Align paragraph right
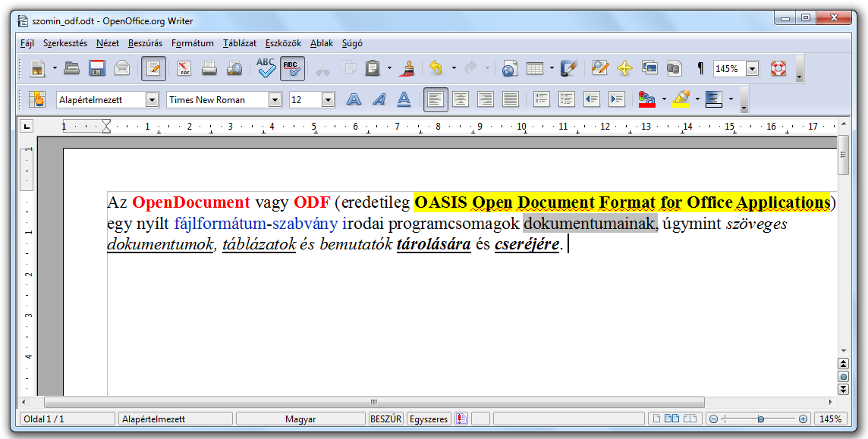 pyautogui.click(x=486, y=99)
